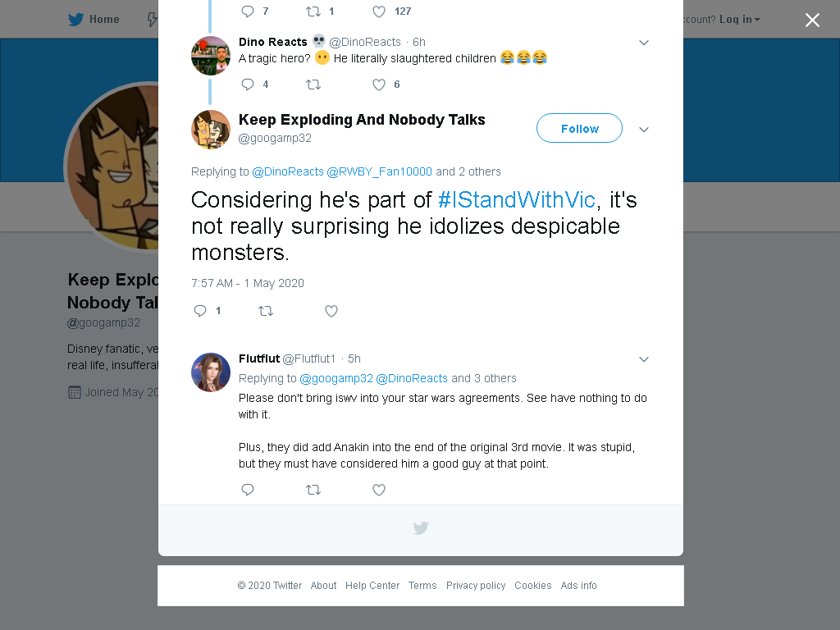Like the Dino Reacts tweet

tap(379, 84)
